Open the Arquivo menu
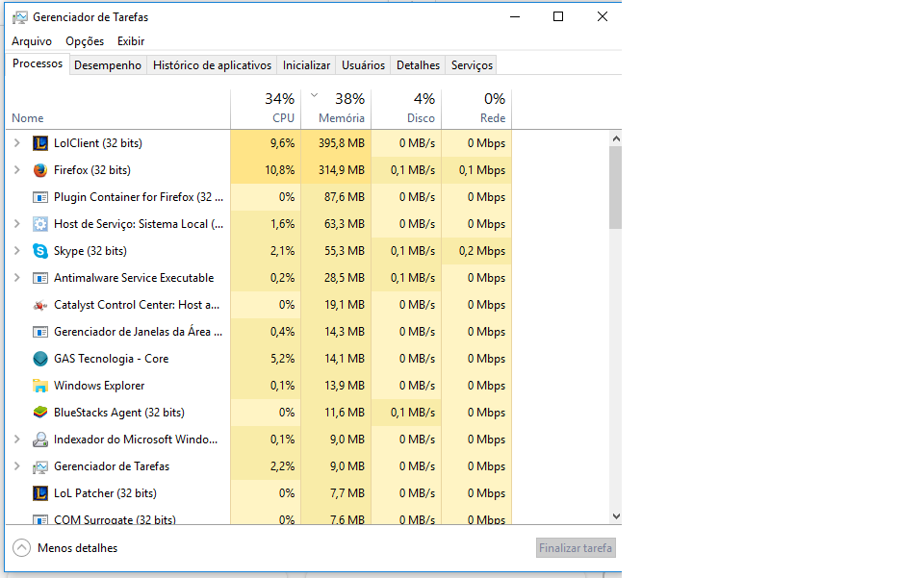 [32, 41]
